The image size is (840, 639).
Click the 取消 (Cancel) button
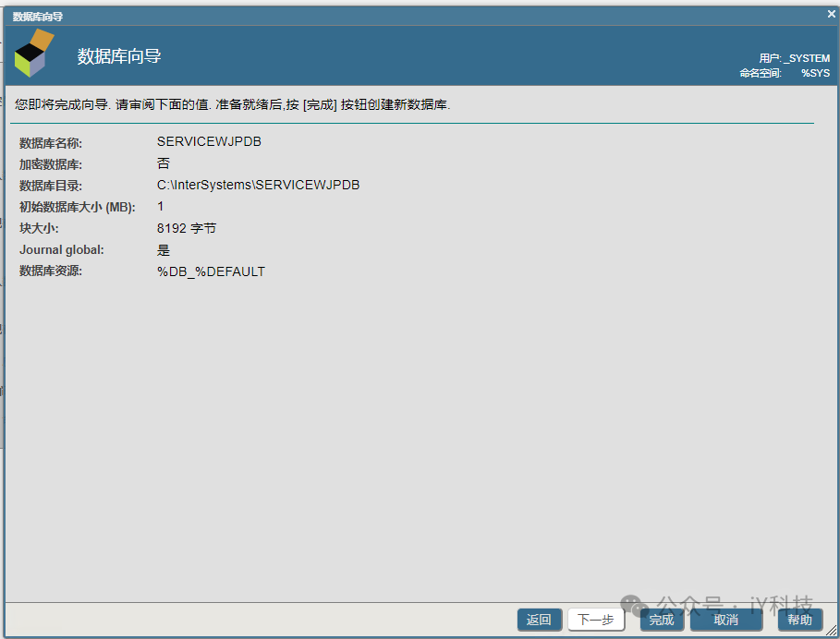point(726,620)
